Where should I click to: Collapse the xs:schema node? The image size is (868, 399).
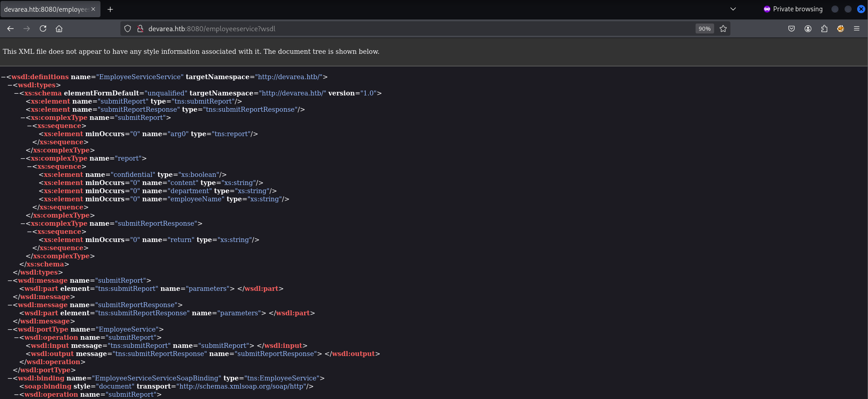click(x=16, y=93)
